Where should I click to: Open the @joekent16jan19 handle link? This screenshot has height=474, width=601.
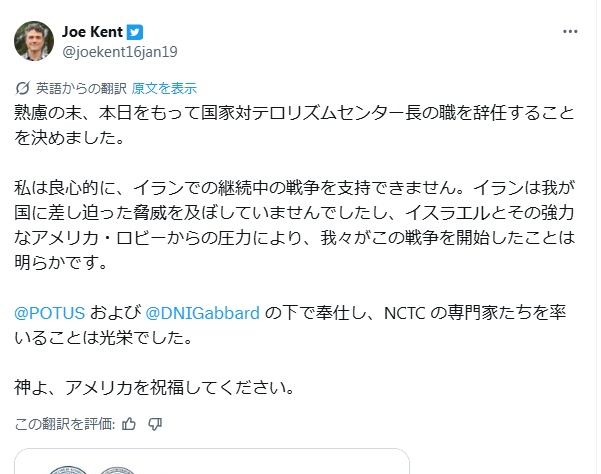tap(120, 51)
